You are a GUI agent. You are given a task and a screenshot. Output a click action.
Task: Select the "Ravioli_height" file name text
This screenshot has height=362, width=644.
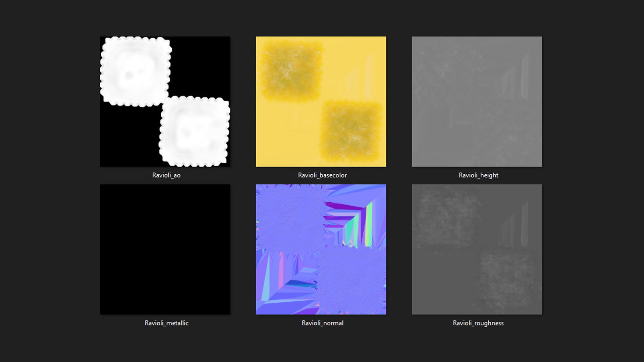[x=478, y=175]
